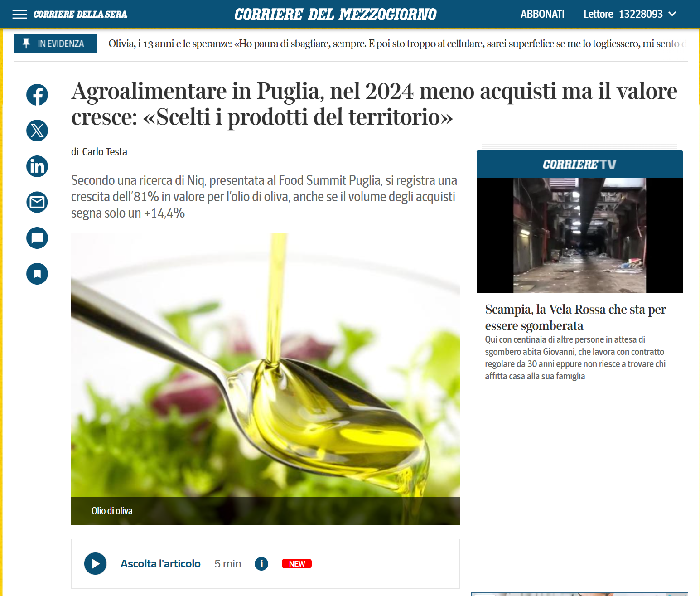The image size is (700, 596).
Task: Share article on X
Action: click(x=37, y=131)
